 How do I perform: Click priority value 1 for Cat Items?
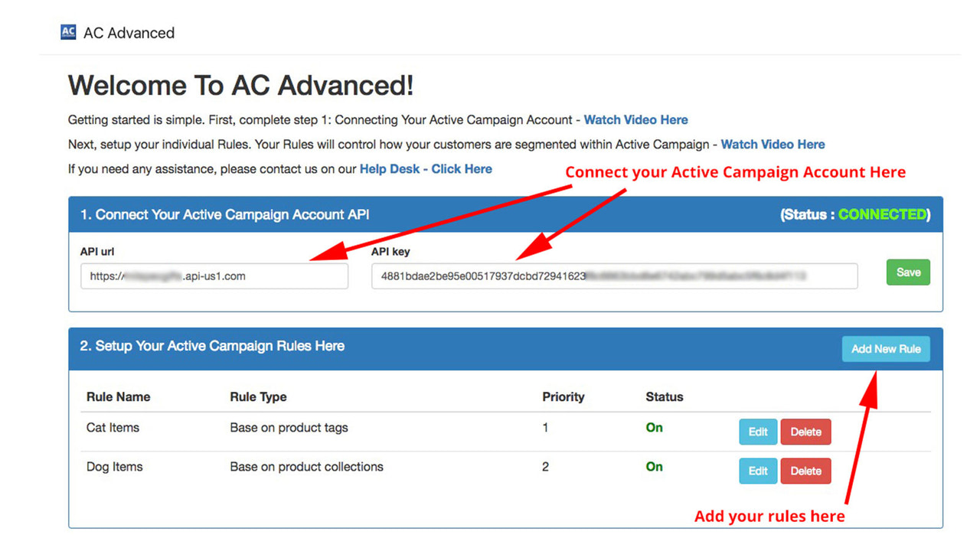(x=545, y=428)
